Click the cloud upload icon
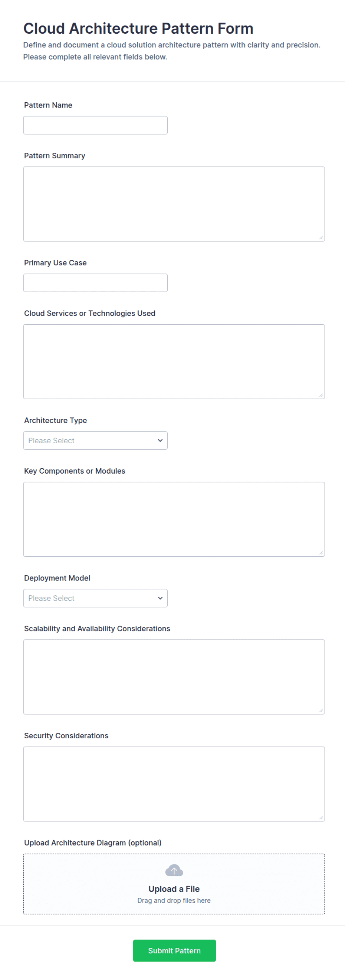Screen dimensions: 345x980 tap(174, 870)
